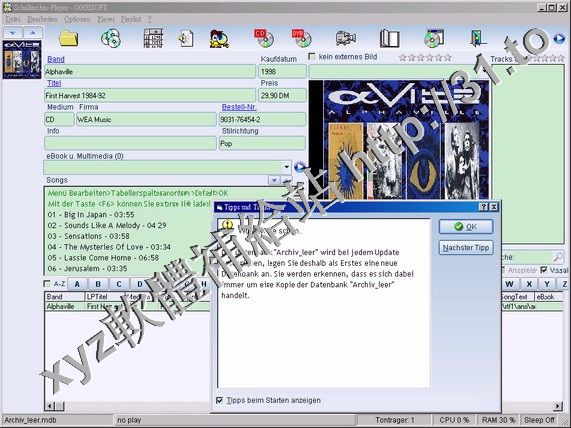Click the list scrollbar's left arrow
571x428 pixels.
coord(51,406)
